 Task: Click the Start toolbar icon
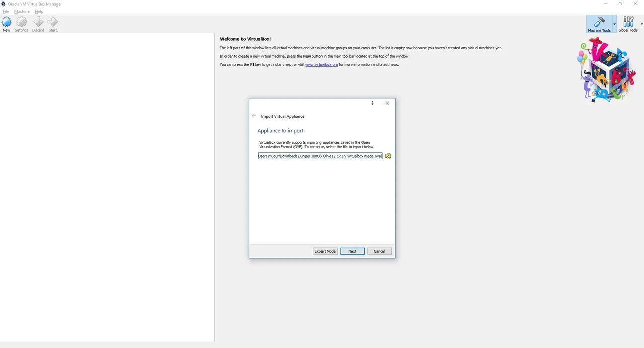53,24
